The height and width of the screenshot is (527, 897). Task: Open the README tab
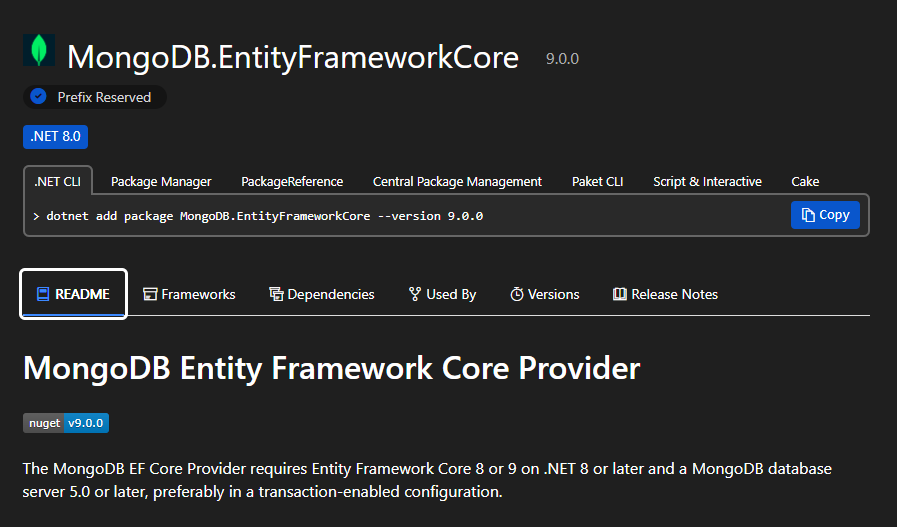73,294
